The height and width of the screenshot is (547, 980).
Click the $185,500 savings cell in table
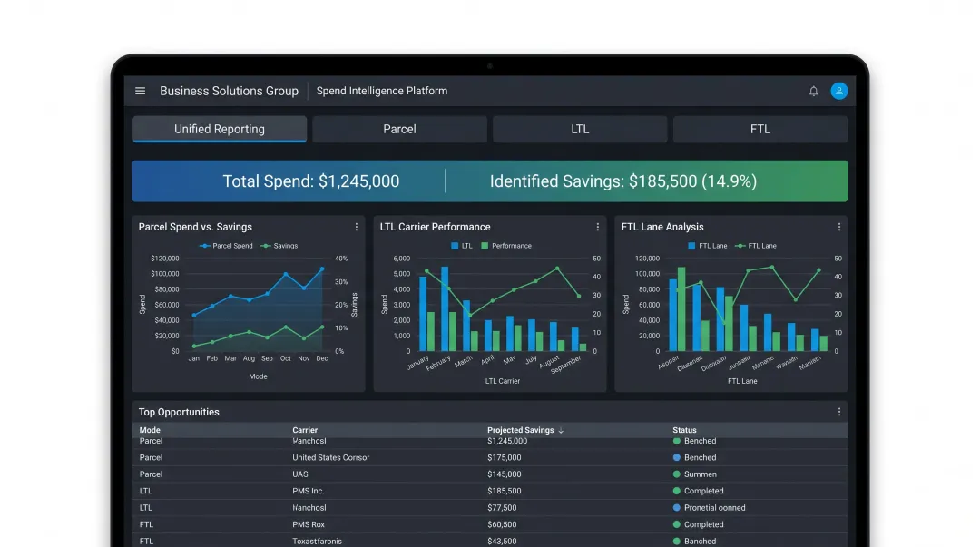point(504,492)
